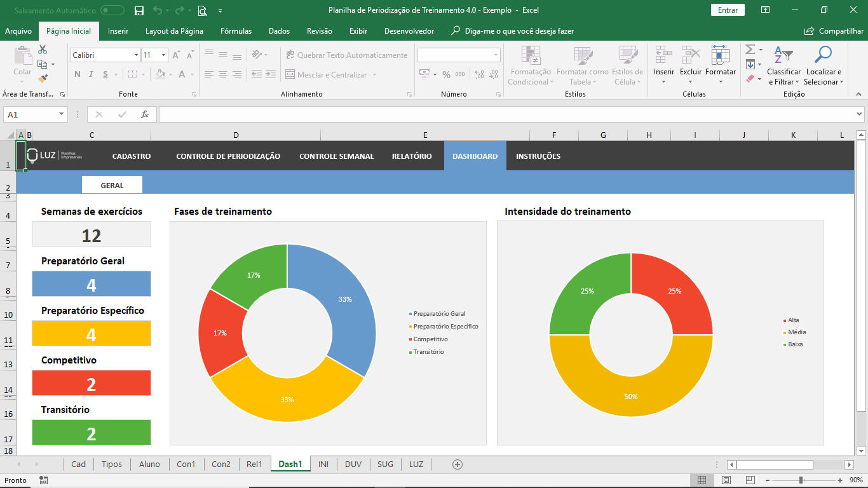868x488 pixels.
Task: Switch to the Fórmulas ribbon tab
Action: click(236, 30)
